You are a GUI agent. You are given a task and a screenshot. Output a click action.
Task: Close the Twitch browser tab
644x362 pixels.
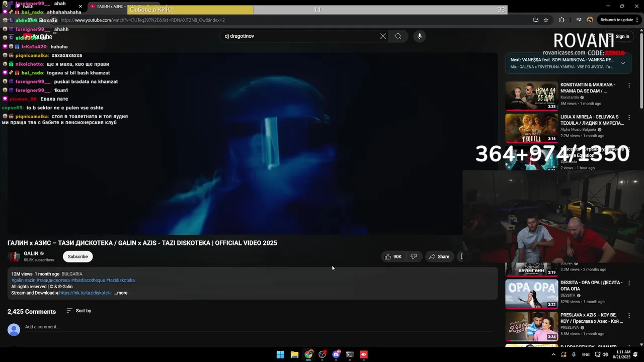point(80,7)
